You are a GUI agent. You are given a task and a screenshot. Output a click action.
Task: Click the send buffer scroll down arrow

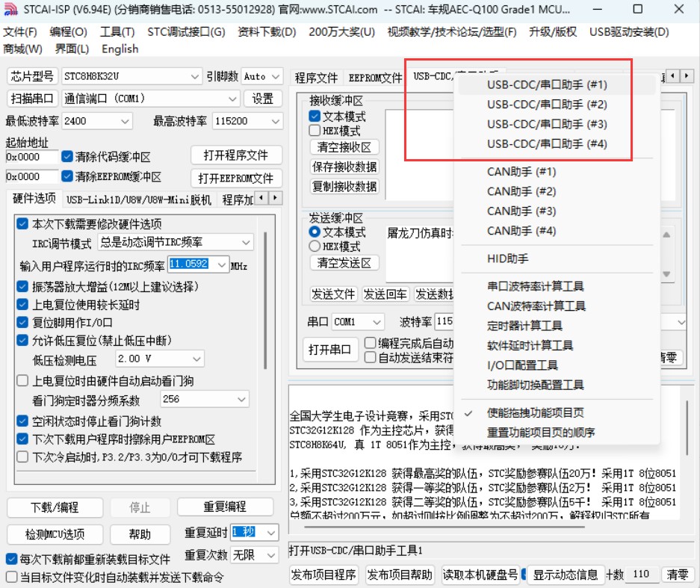pyautogui.click(x=666, y=274)
